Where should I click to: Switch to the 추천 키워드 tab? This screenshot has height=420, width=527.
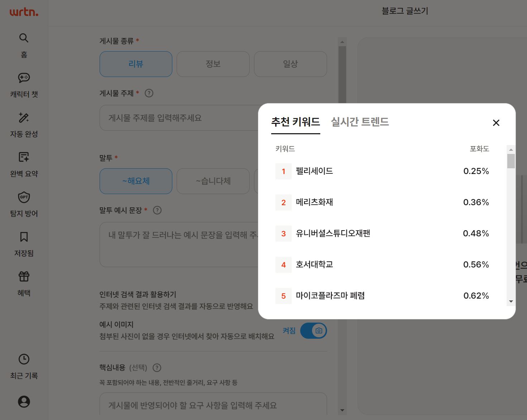click(296, 122)
